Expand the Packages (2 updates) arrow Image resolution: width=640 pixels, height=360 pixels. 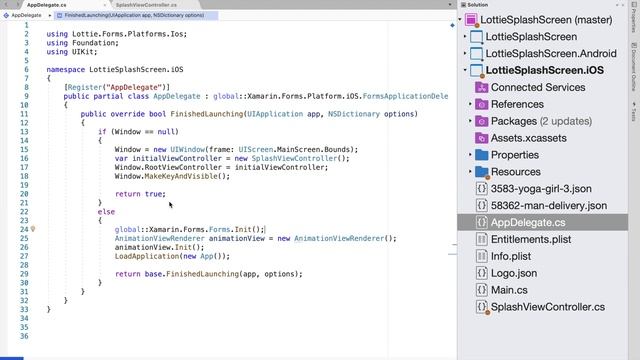[x=470, y=121]
